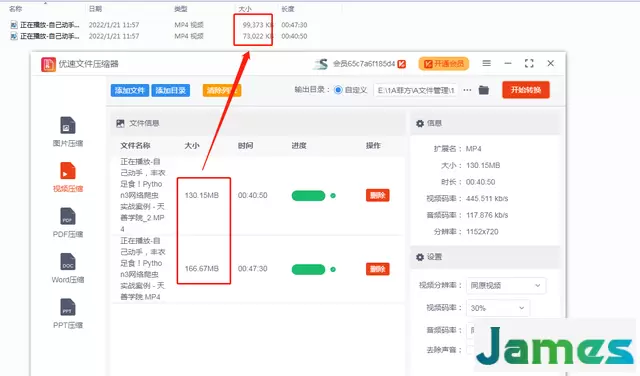Screen dimensions: 640x376
Task: Click the 1152x720 resolution value
Action: coord(482,232)
